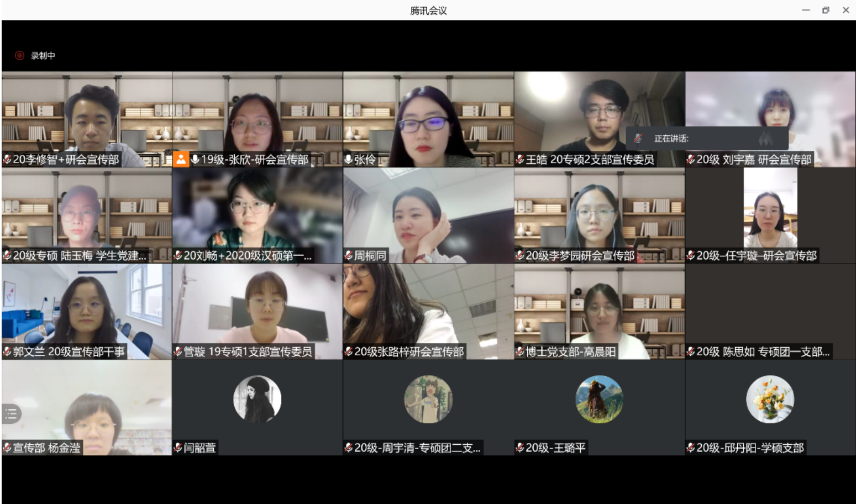
Task: Select the avatar of 20级-周宇清-专硕团二支
Action: (428, 399)
